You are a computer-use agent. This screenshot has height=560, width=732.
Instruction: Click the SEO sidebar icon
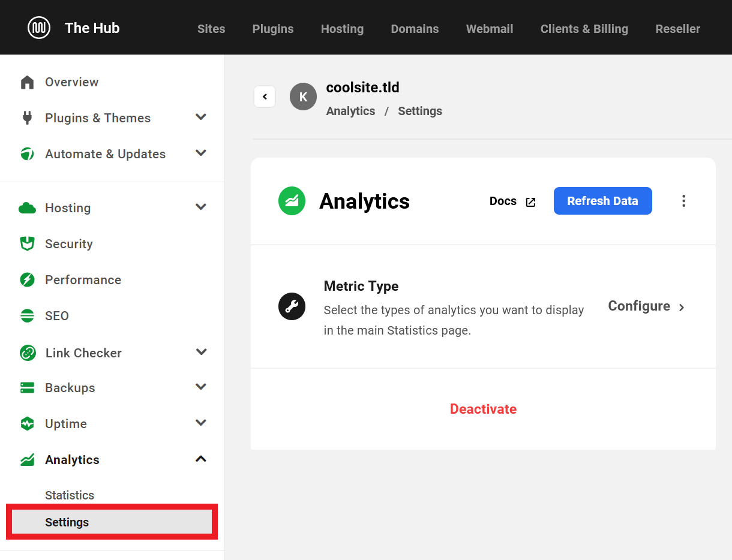[x=27, y=315]
